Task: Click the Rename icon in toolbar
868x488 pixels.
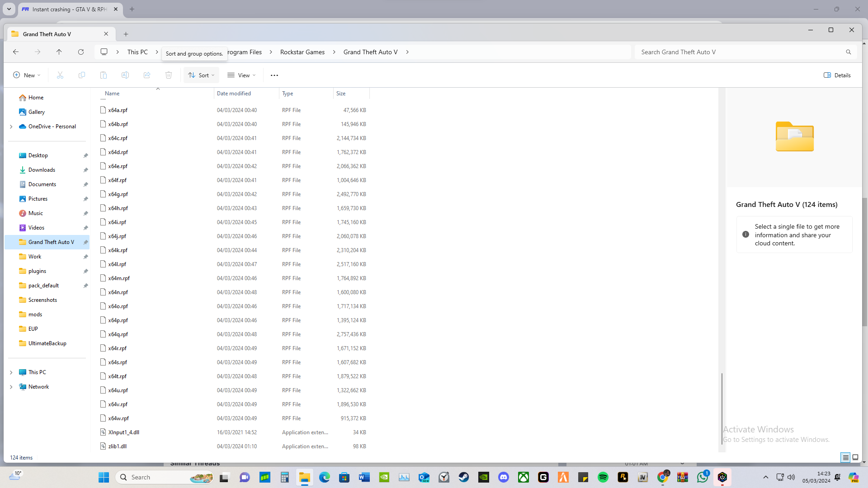Action: 125,75
